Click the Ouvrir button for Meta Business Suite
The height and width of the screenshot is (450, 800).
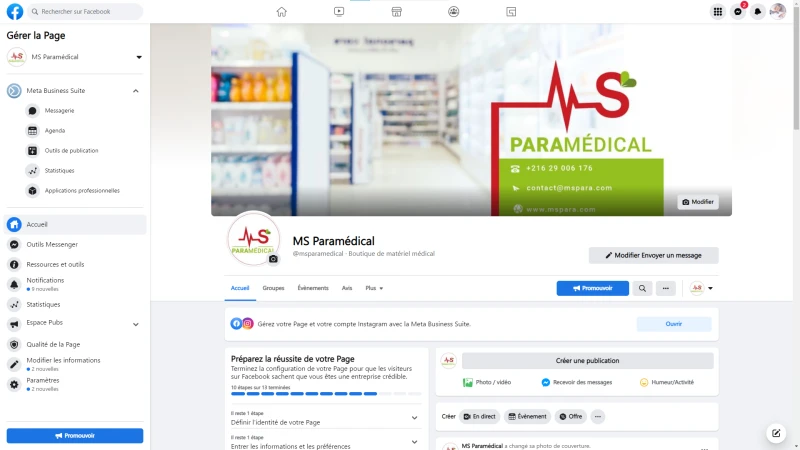(673, 324)
